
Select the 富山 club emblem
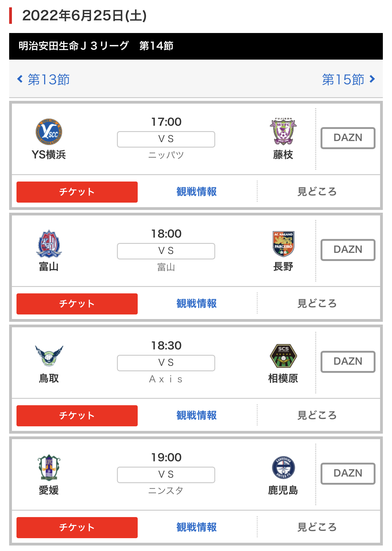49,244
